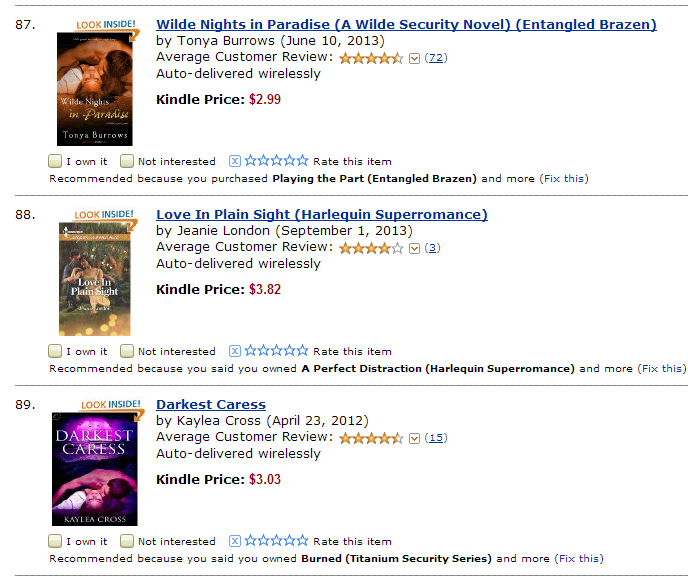Clear rating for Love In Plain Sight
This screenshot has height=582, width=688.
coord(235,351)
